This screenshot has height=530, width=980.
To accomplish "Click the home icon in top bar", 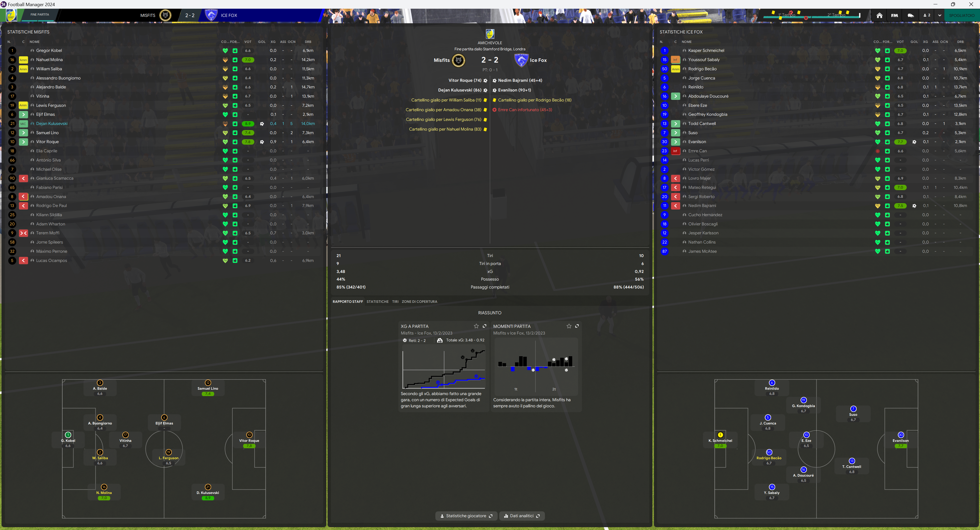I will click(879, 15).
